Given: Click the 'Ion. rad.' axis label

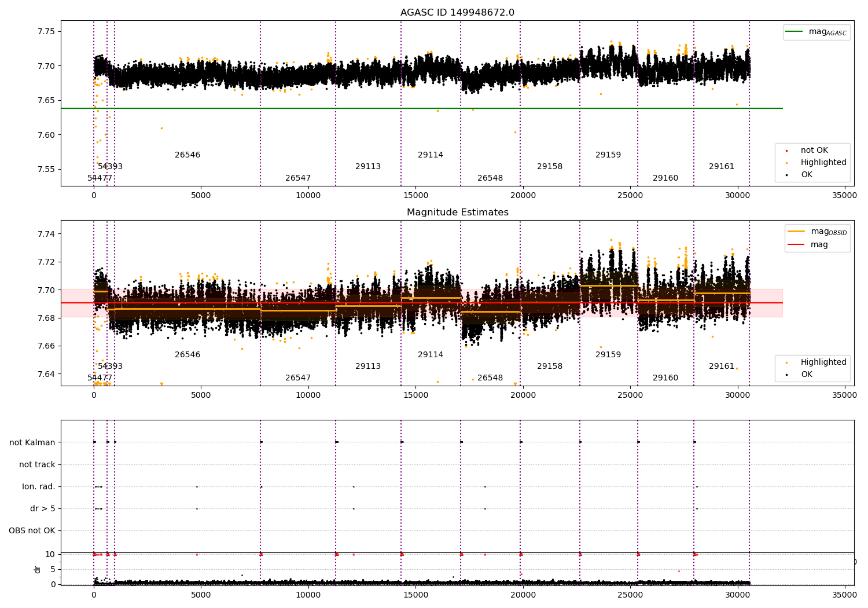Looking at the screenshot, I should tap(39, 487).
